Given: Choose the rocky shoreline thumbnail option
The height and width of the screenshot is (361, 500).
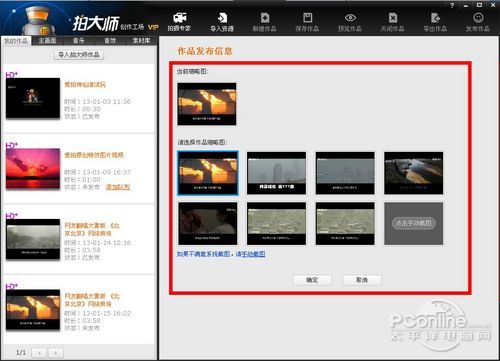Looking at the screenshot, I should (x=414, y=173).
